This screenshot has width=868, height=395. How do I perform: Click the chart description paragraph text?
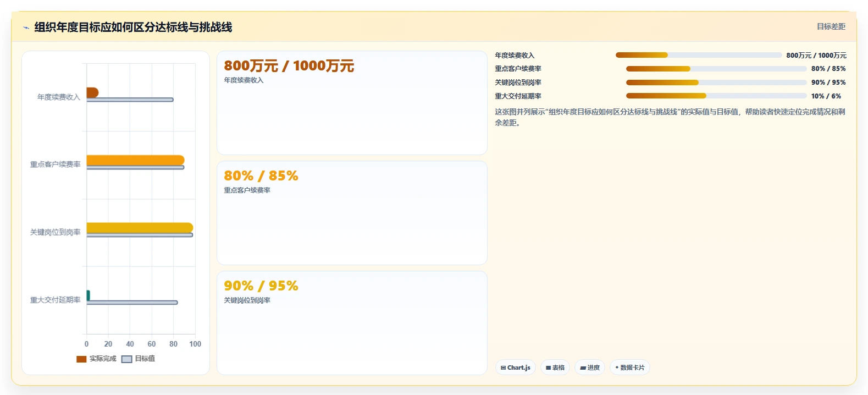[670, 117]
